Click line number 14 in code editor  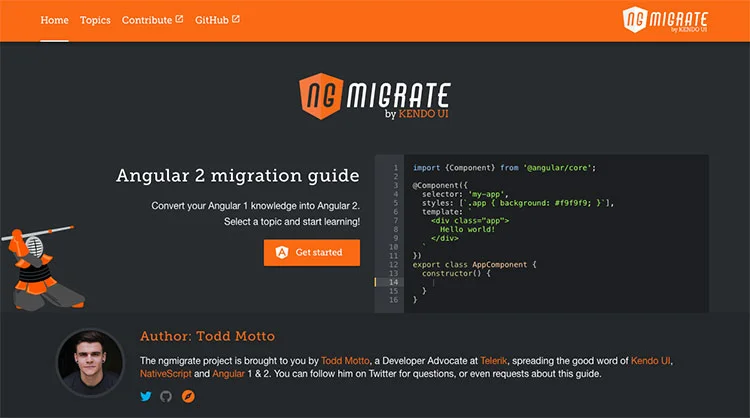(x=393, y=282)
